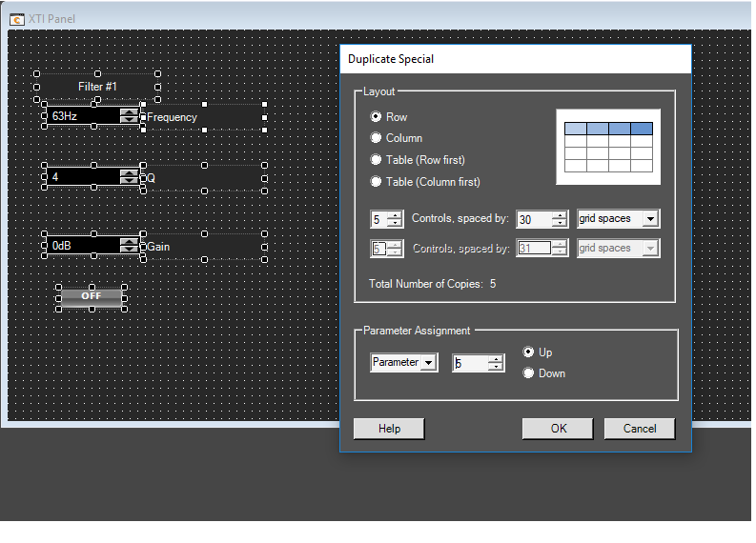The height and width of the screenshot is (543, 756).
Task: Click the XTI Panel window icon
Action: click(x=16, y=19)
